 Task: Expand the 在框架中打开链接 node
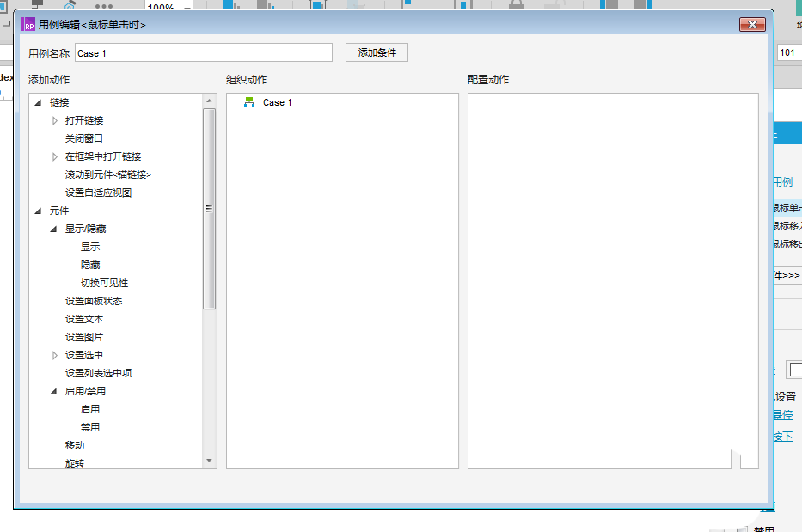pyautogui.click(x=54, y=157)
